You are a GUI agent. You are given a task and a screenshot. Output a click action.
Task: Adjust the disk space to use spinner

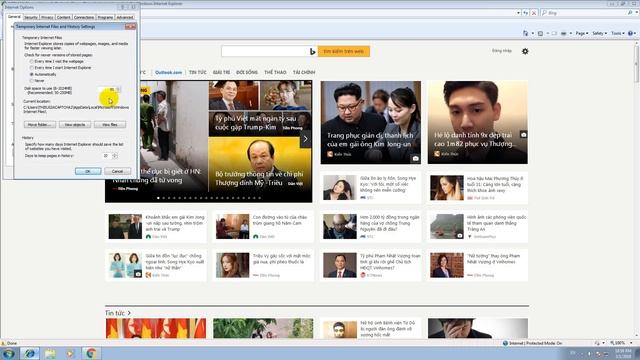pos(119,89)
